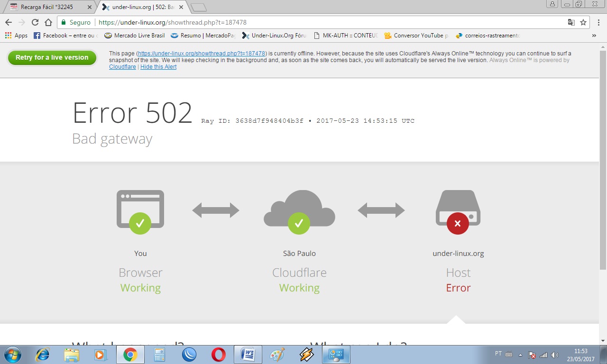Click the Browser Working status text

[140, 288]
